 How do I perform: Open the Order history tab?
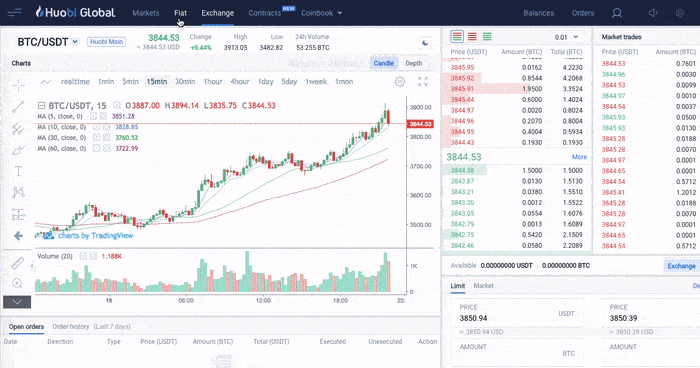coord(71,326)
